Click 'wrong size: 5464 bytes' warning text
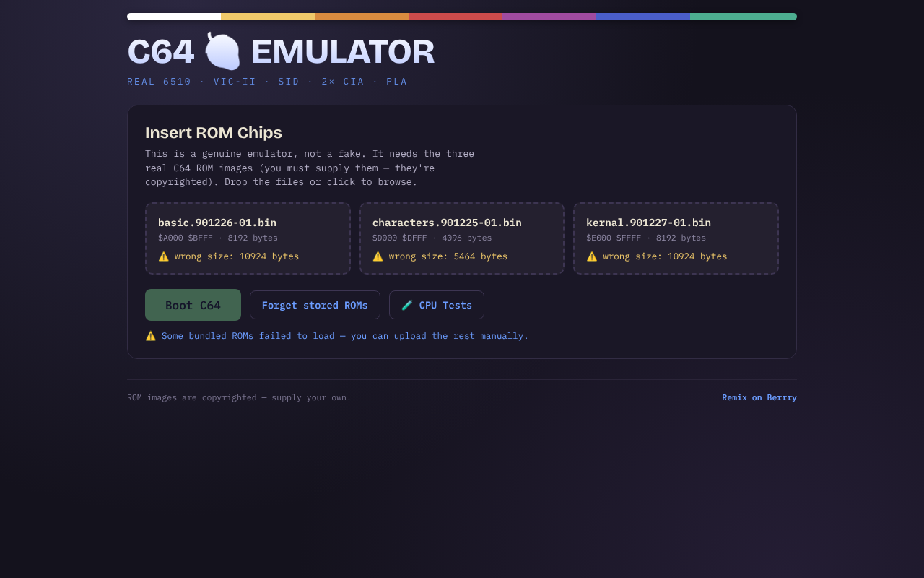This screenshot has width=924, height=578. click(x=448, y=256)
